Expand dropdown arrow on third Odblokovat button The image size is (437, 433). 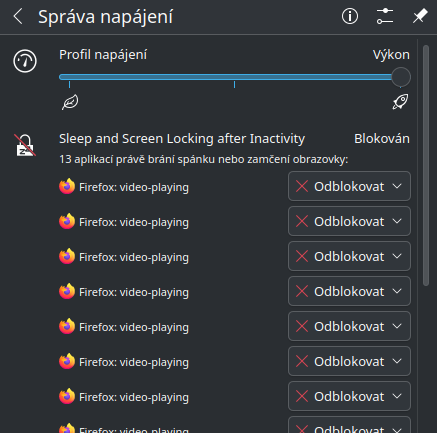click(x=397, y=256)
